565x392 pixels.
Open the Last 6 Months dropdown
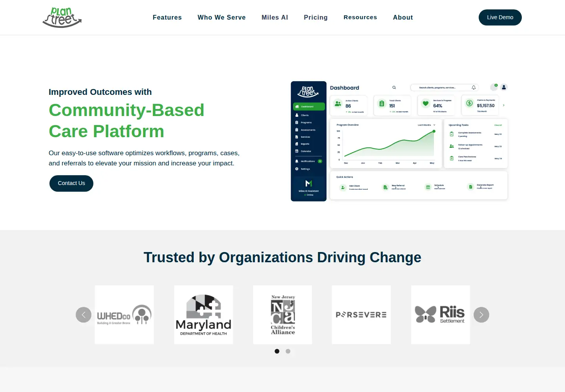[426, 125]
